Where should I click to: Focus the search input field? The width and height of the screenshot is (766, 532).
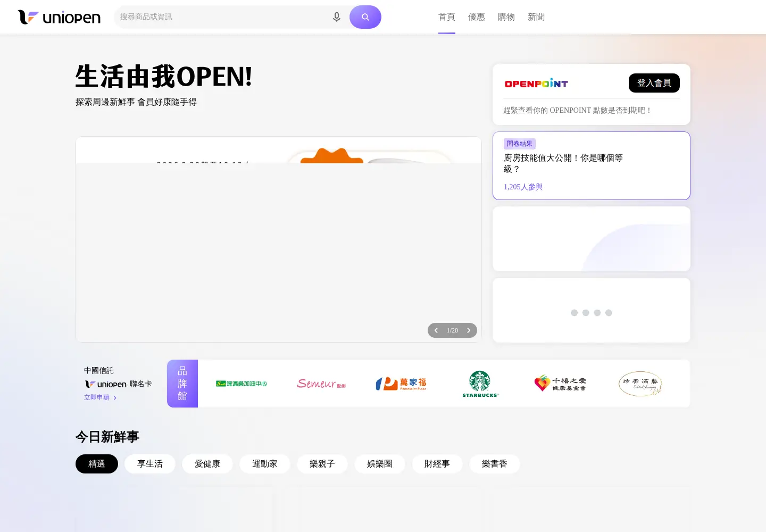(x=222, y=17)
